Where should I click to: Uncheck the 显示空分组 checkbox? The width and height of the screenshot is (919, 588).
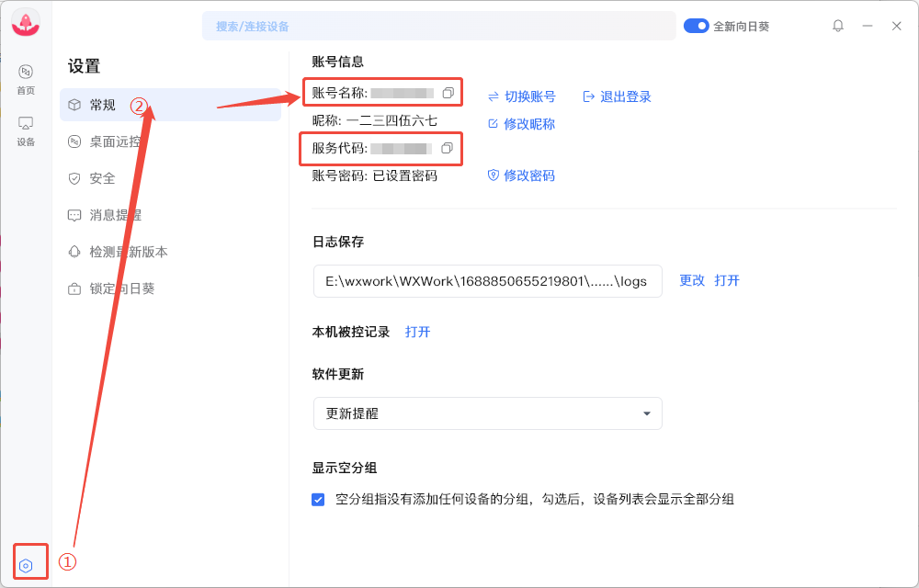pos(318,500)
